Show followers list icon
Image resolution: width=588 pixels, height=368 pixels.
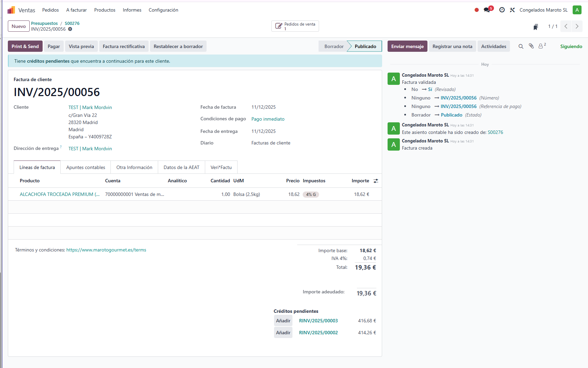point(541,46)
